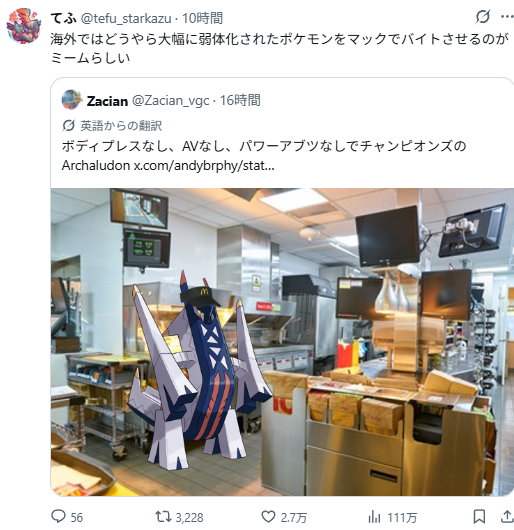Image resolution: width=514 pixels, height=530 pixels.
Task: Open the 16時間 quoted tweet timestamp
Action: click(x=240, y=100)
